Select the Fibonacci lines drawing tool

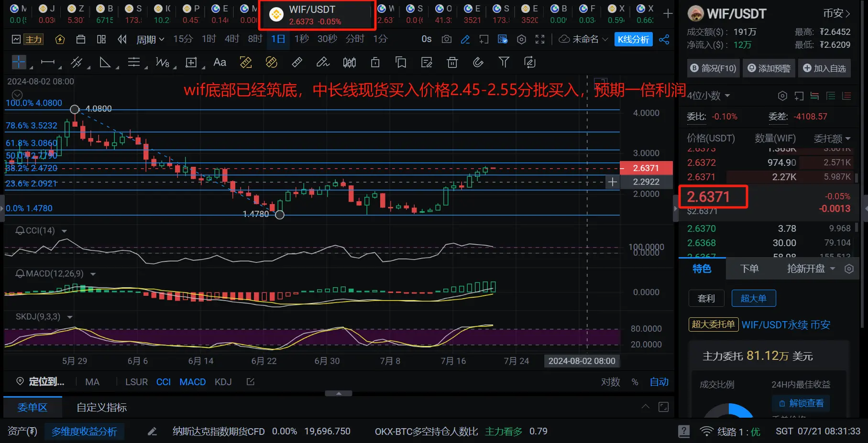tap(134, 62)
